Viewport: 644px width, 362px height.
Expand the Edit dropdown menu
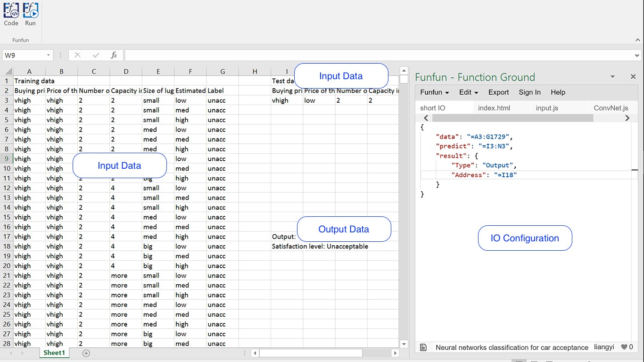click(x=469, y=92)
